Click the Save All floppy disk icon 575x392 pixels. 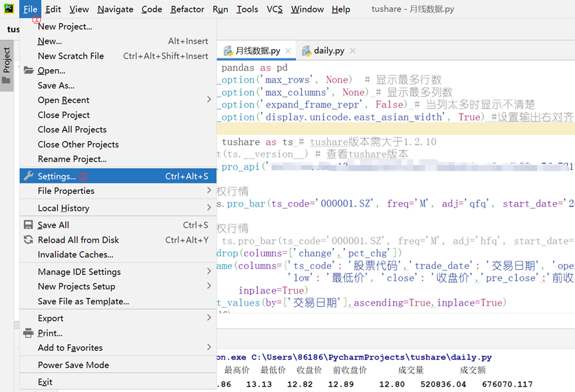pyautogui.click(x=28, y=225)
